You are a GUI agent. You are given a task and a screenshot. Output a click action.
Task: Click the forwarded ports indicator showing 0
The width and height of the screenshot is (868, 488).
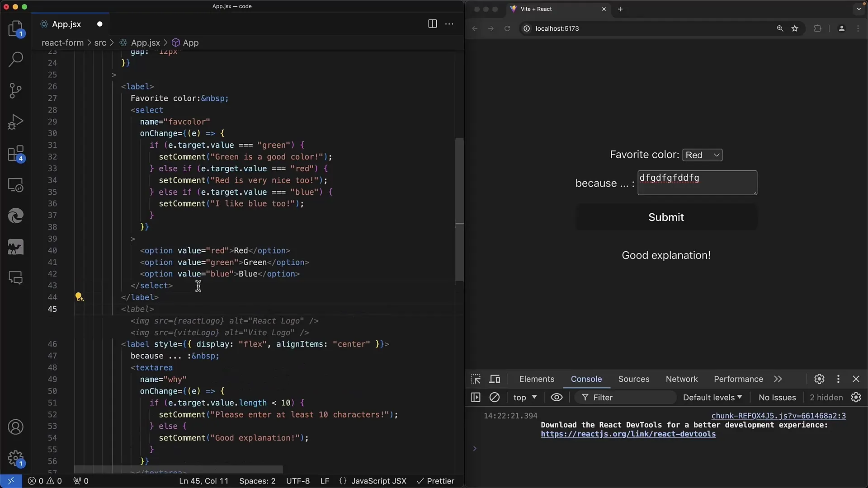point(81,481)
